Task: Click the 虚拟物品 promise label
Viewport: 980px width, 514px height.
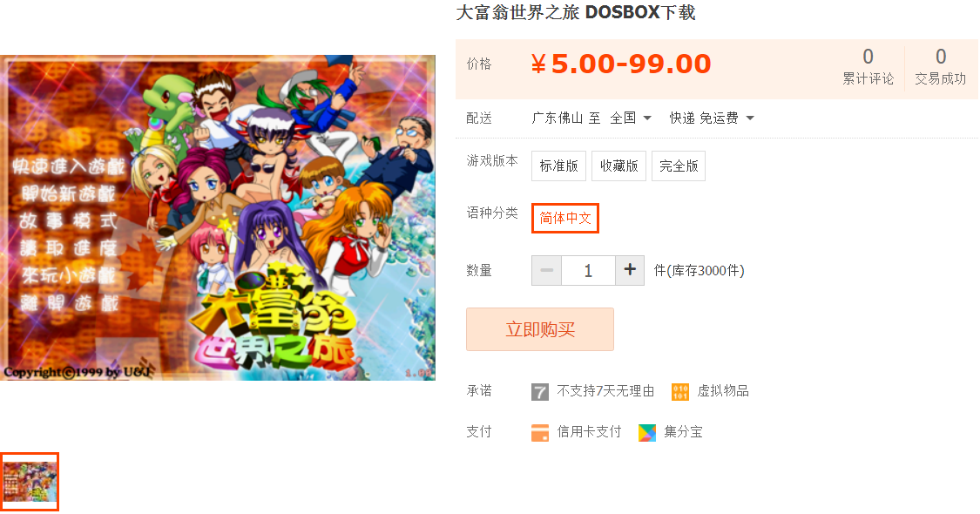Action: (x=723, y=391)
